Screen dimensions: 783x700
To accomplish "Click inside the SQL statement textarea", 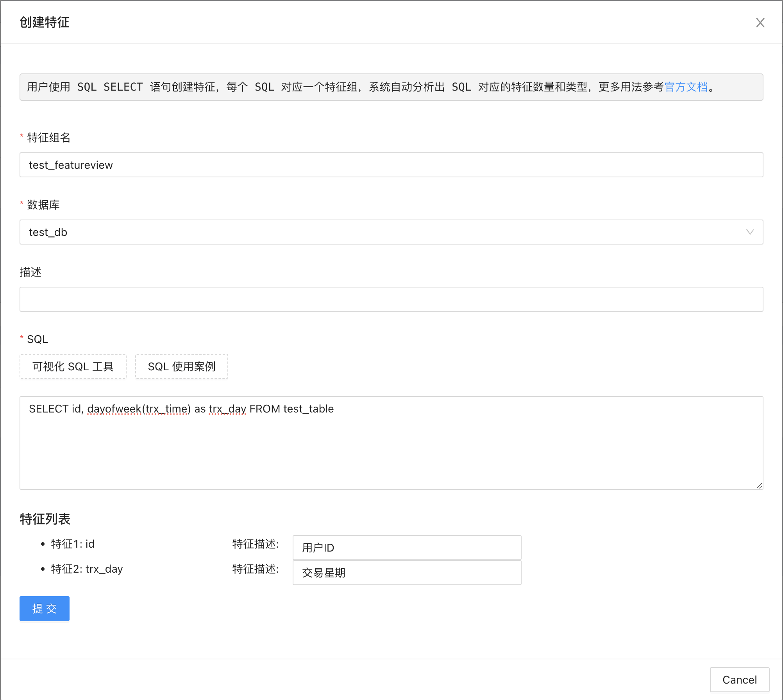I will (x=391, y=449).
